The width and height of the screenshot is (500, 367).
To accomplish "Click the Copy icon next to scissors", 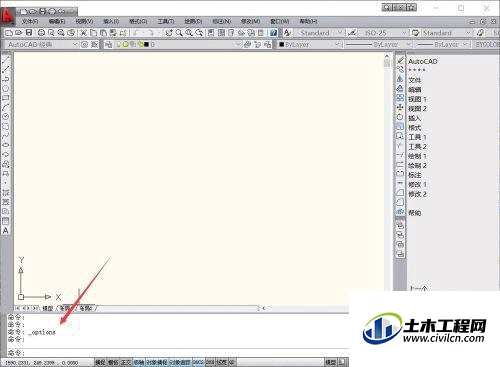I will [94, 33].
